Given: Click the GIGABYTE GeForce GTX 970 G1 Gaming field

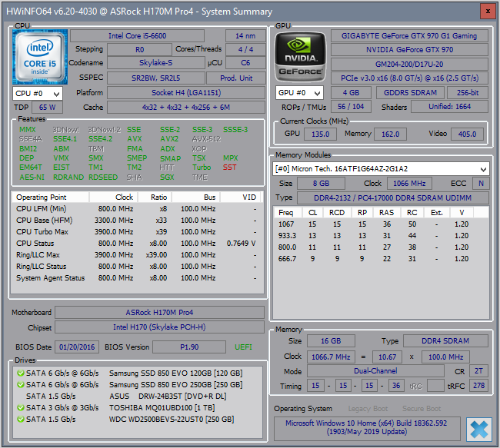Looking at the screenshot, I should (x=409, y=35).
